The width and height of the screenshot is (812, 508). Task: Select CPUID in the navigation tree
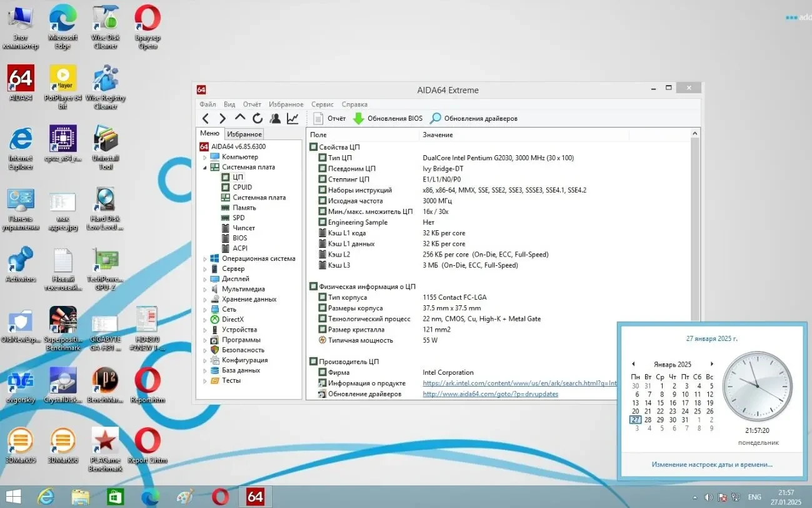(242, 187)
